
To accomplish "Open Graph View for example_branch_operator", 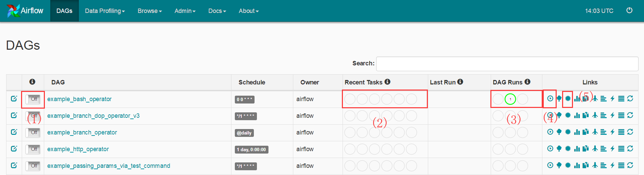I will click(568, 132).
